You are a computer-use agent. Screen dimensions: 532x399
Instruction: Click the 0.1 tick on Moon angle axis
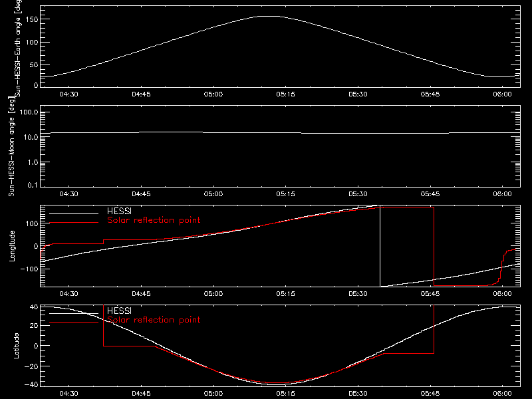tap(33, 186)
